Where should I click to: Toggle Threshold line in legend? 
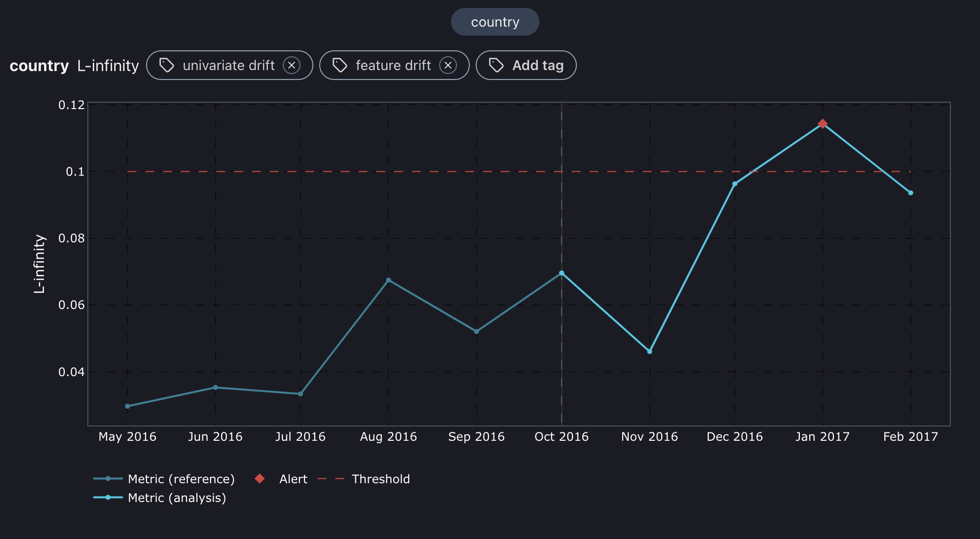point(380,479)
